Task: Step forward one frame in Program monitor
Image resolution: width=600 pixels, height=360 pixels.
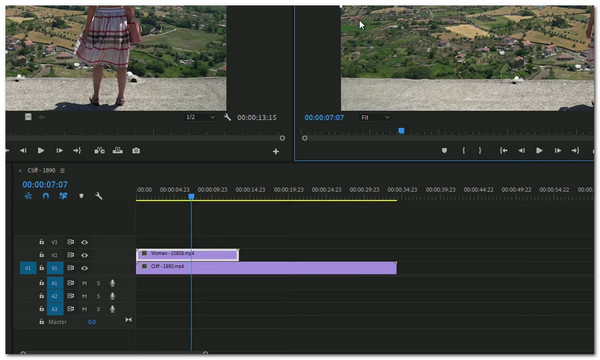Action: [x=558, y=151]
